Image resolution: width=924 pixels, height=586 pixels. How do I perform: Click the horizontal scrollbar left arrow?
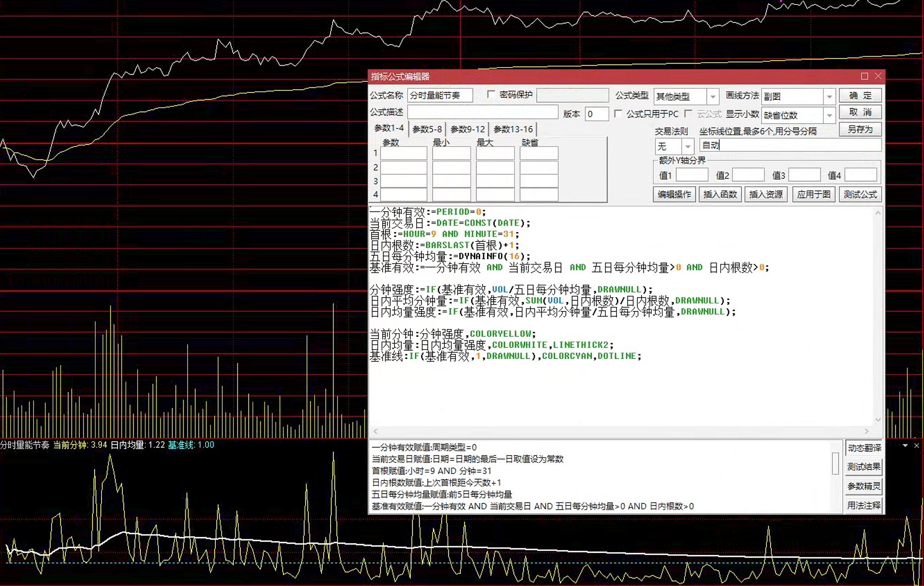pos(376,431)
